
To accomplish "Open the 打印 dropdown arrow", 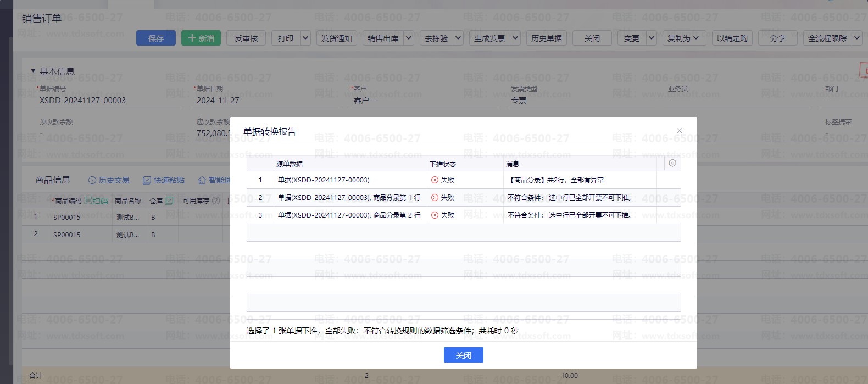I will click(x=305, y=38).
